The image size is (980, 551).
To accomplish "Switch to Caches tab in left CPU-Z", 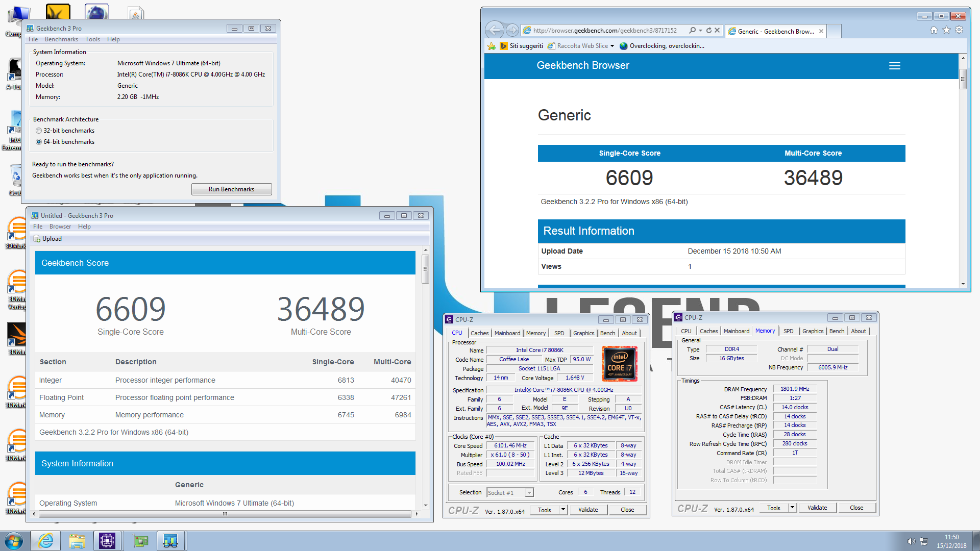I will coord(479,333).
